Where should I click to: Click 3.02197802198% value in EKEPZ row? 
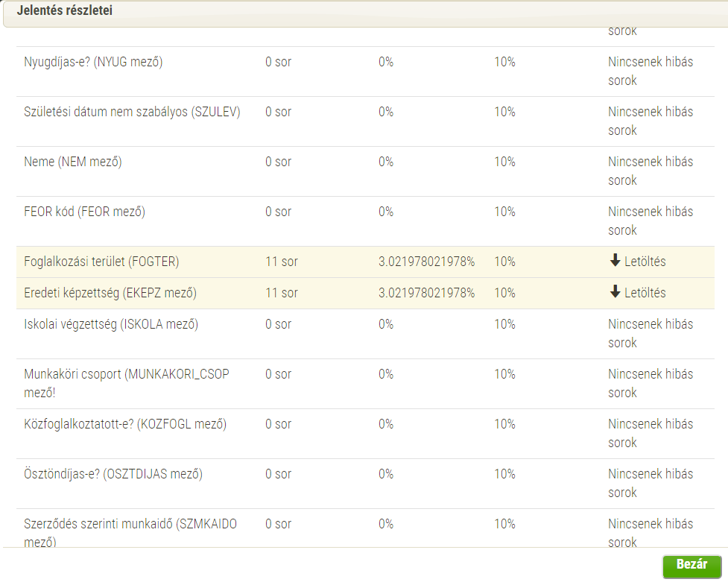click(x=427, y=293)
